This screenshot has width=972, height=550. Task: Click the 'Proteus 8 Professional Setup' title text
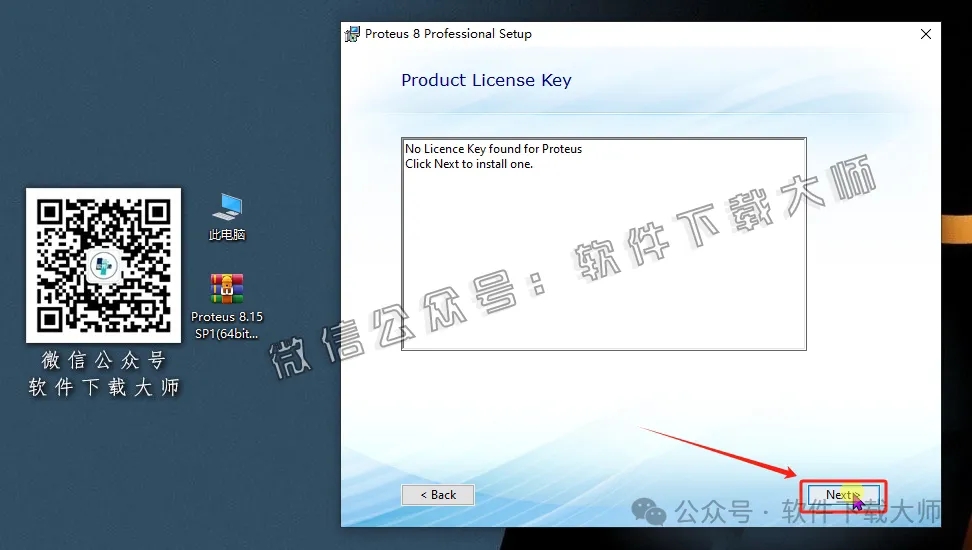coord(448,34)
